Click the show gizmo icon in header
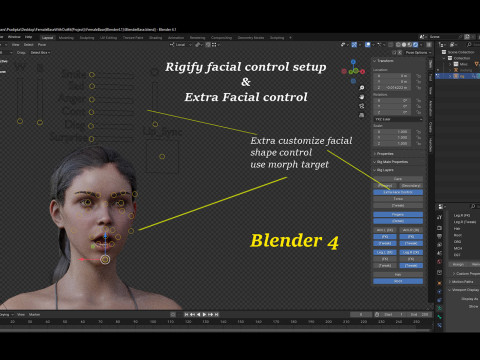This screenshot has width=480, height=360. click(354, 45)
